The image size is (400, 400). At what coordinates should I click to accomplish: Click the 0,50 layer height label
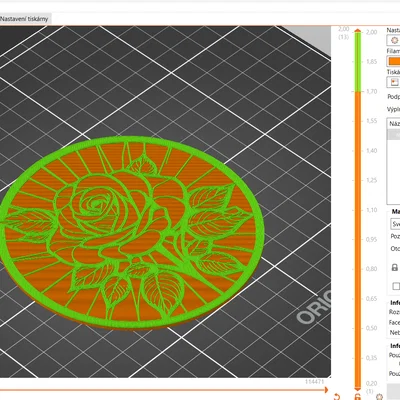(x=371, y=328)
